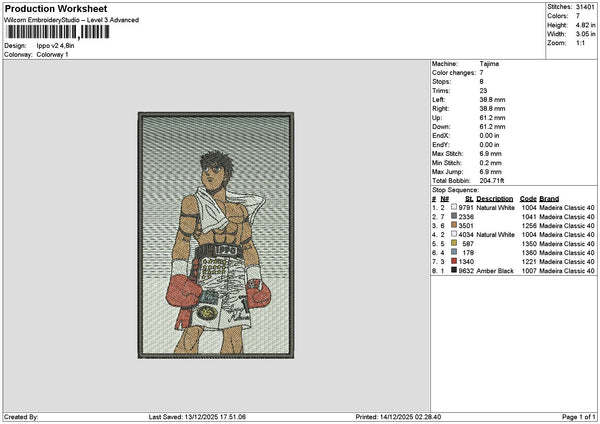This screenshot has width=600, height=424.
Task: Select the Wilcom EmbroideryStudio Level 3 Advanced text
Action: (72, 20)
